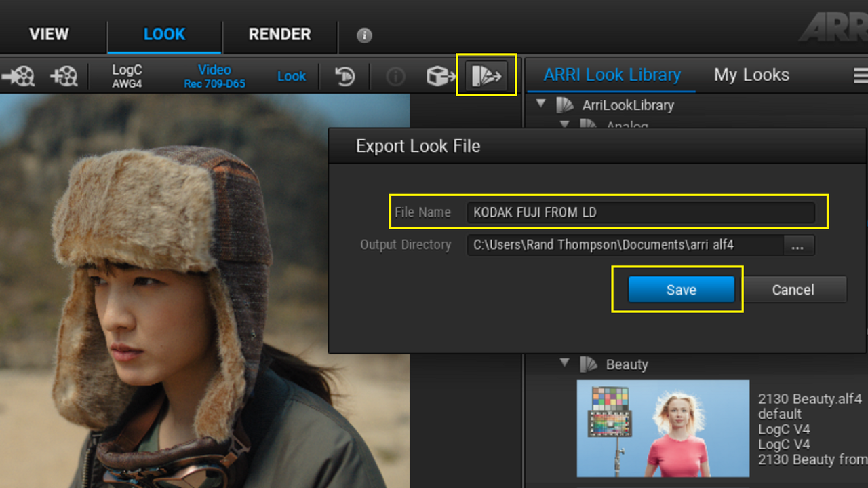Click the greyed-out info icon in the look toolbar

(395, 77)
